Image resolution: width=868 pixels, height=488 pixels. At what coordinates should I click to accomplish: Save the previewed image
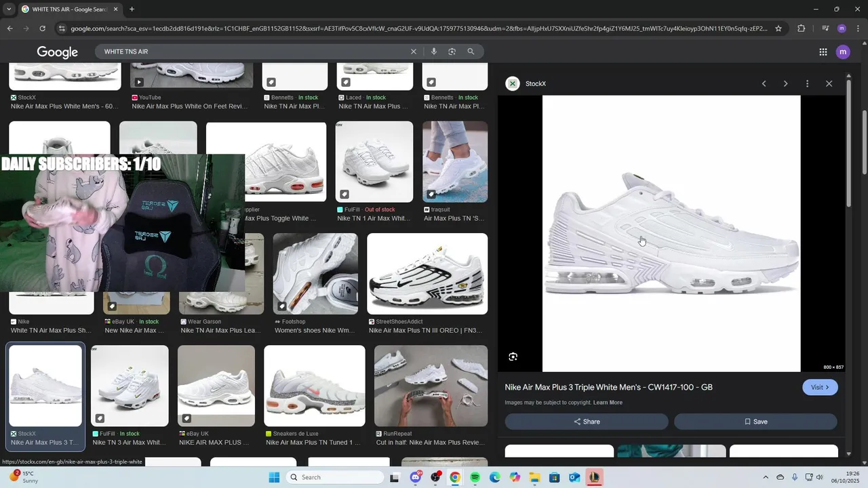[x=755, y=422]
